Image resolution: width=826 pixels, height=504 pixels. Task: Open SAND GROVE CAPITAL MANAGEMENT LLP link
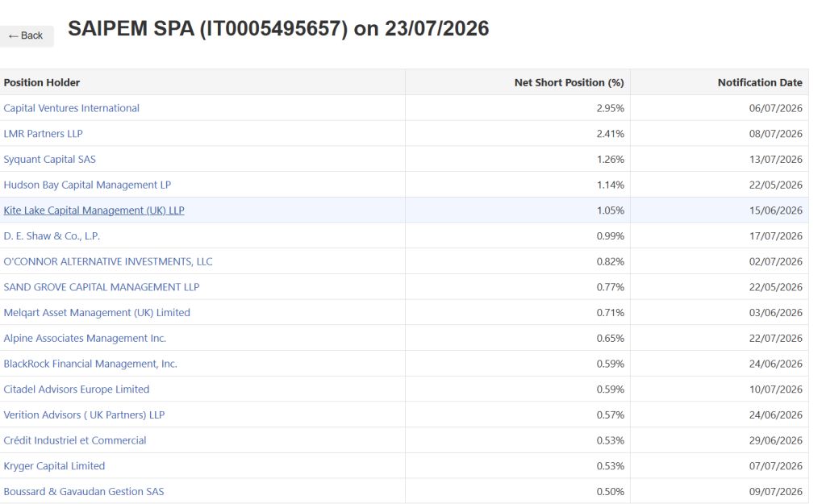tap(102, 287)
